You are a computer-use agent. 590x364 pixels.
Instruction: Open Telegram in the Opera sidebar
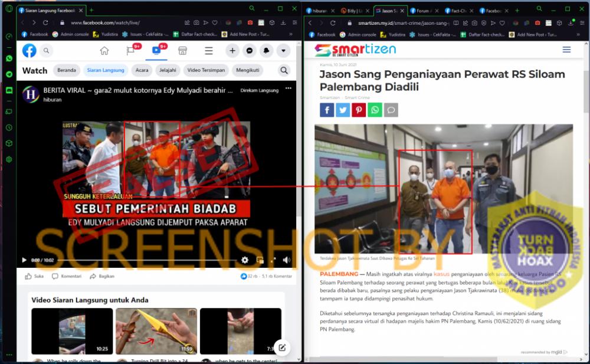click(x=9, y=74)
